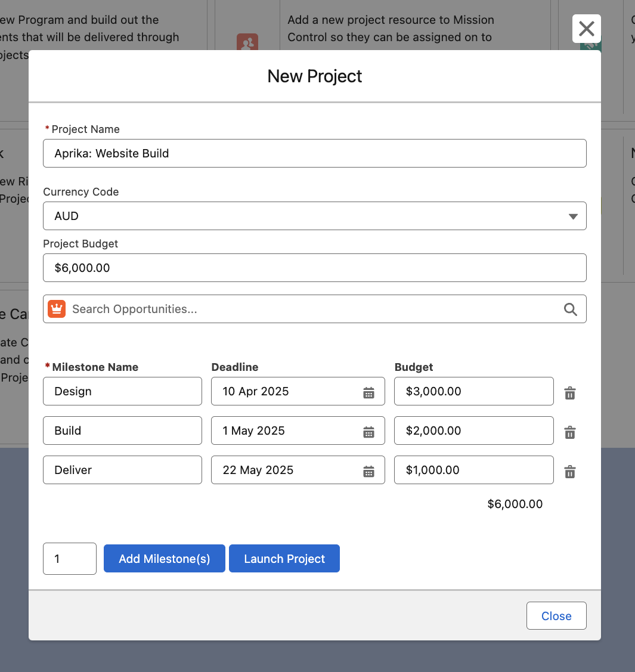Edit the $1,000.00 budget field

point(474,470)
